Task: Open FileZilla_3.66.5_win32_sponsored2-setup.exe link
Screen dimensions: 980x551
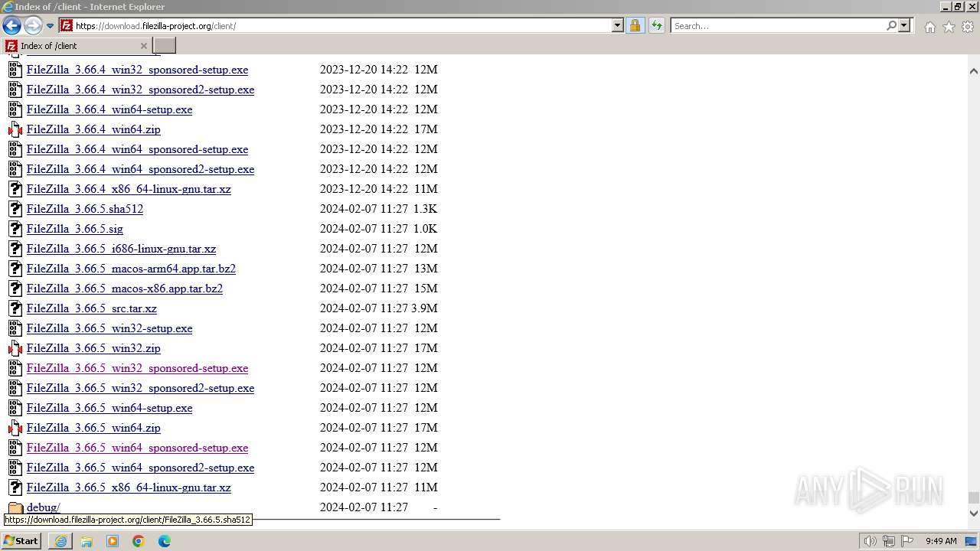Action: (x=140, y=388)
